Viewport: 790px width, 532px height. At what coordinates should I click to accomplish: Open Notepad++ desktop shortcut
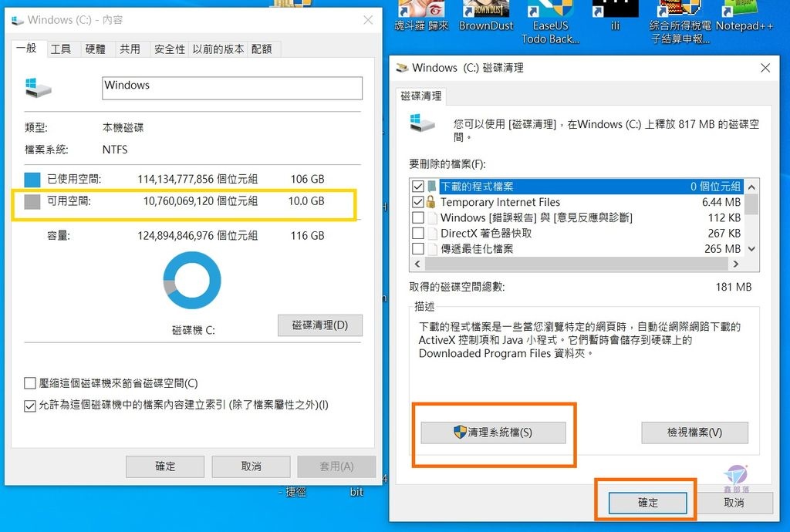744,17
